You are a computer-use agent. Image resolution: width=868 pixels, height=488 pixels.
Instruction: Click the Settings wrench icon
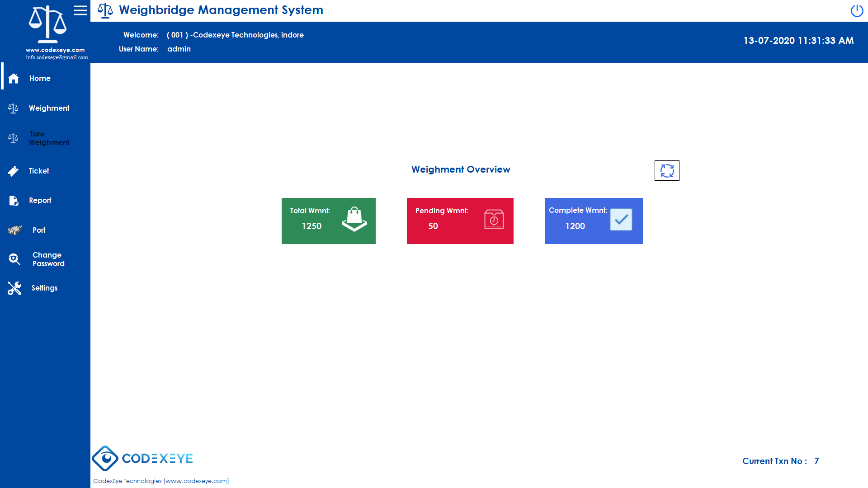click(14, 288)
